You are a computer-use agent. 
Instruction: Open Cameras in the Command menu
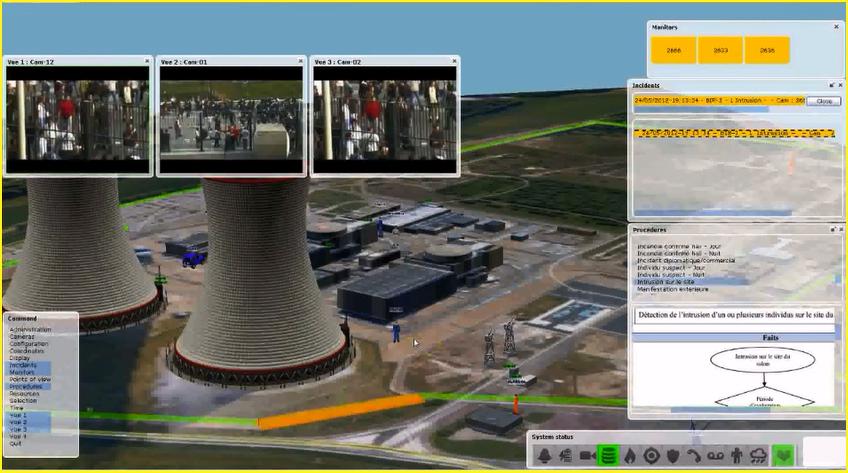(23, 338)
